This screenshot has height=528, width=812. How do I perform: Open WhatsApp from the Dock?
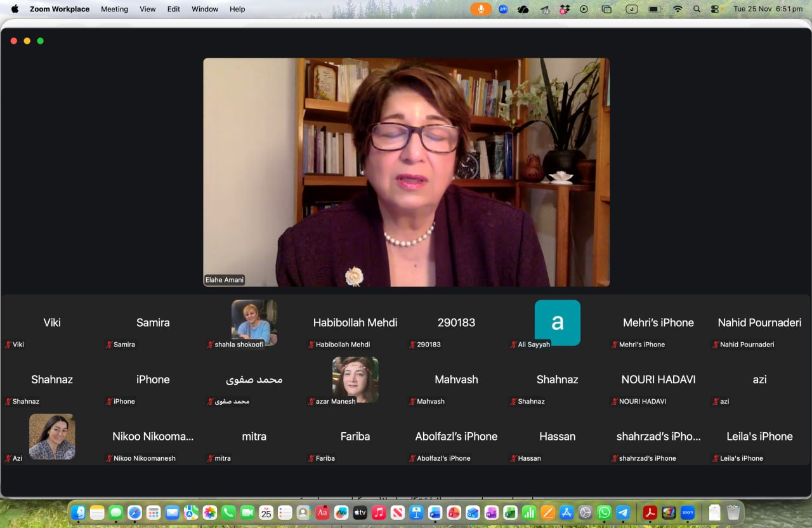point(604,513)
